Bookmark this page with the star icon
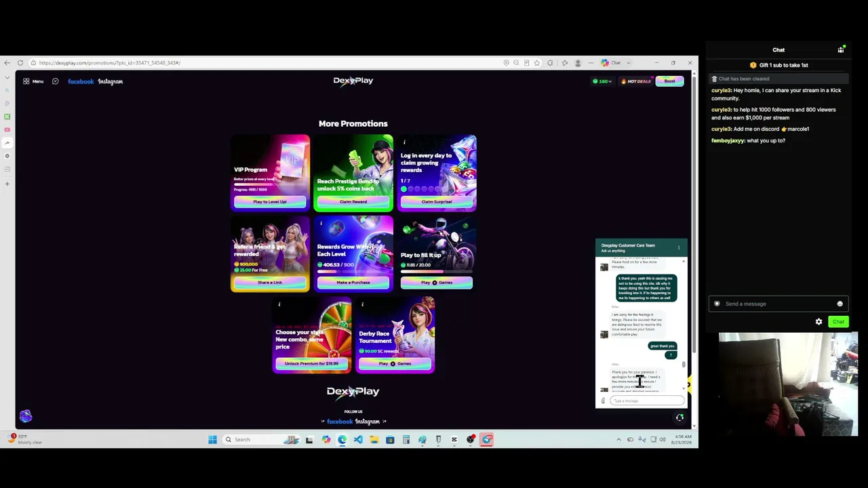This screenshot has height=488, width=868. 536,63
